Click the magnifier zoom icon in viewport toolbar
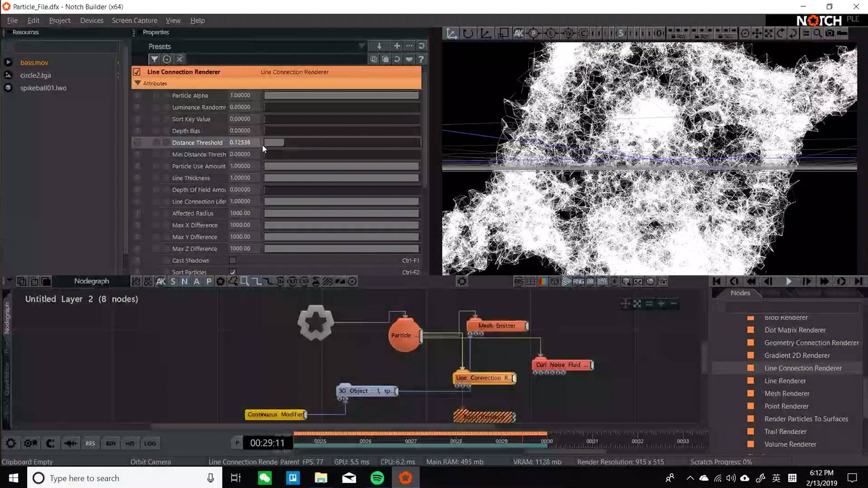This screenshot has width=868, height=488. click(818, 33)
